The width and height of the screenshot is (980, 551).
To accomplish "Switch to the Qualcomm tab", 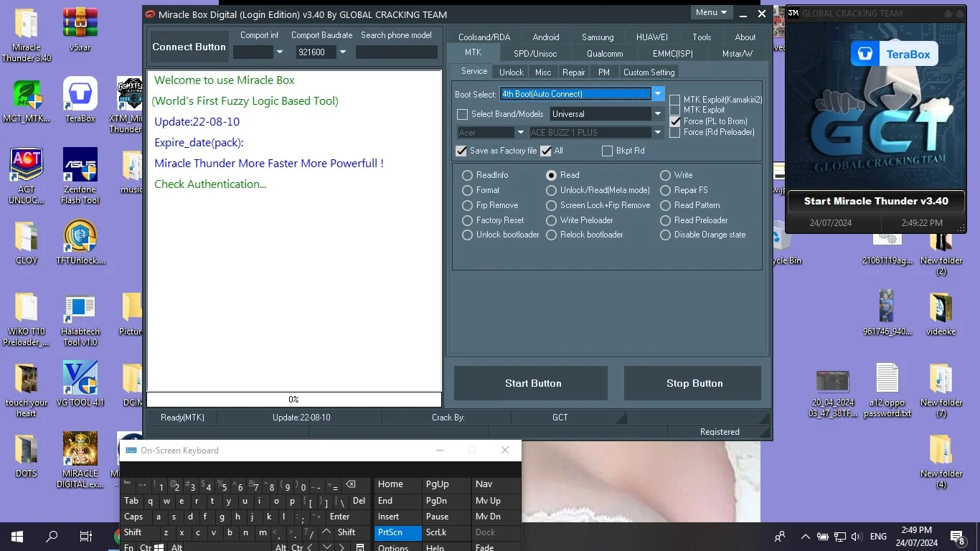I will click(x=605, y=54).
